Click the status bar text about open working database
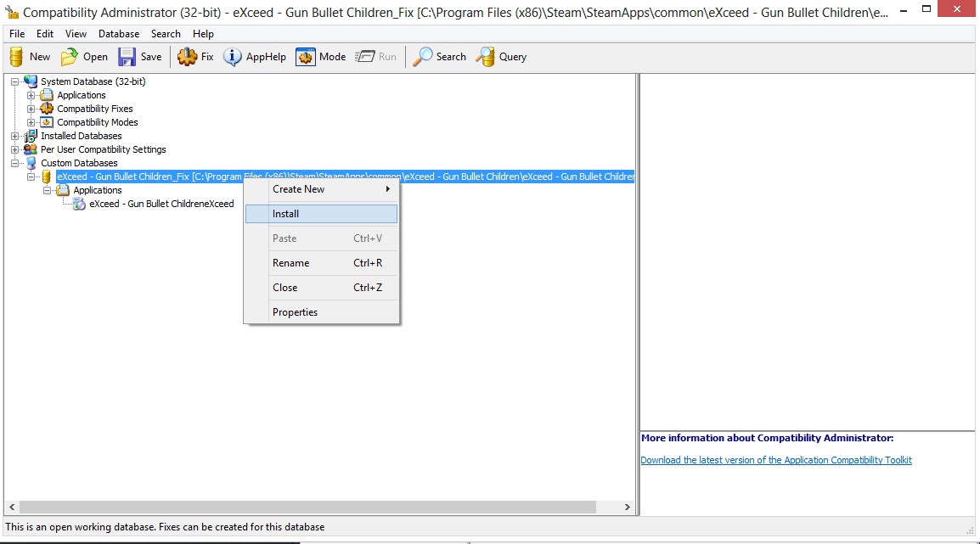Image resolution: width=980 pixels, height=544 pixels. coord(165,527)
